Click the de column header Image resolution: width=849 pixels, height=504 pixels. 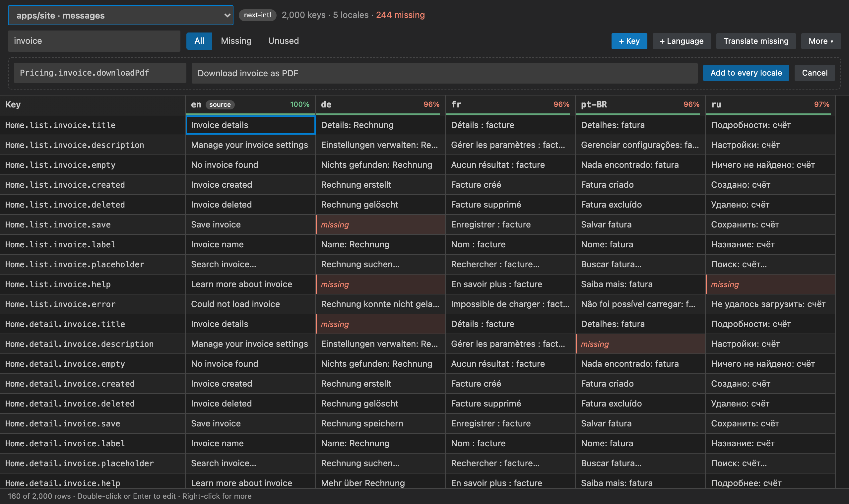point(380,104)
